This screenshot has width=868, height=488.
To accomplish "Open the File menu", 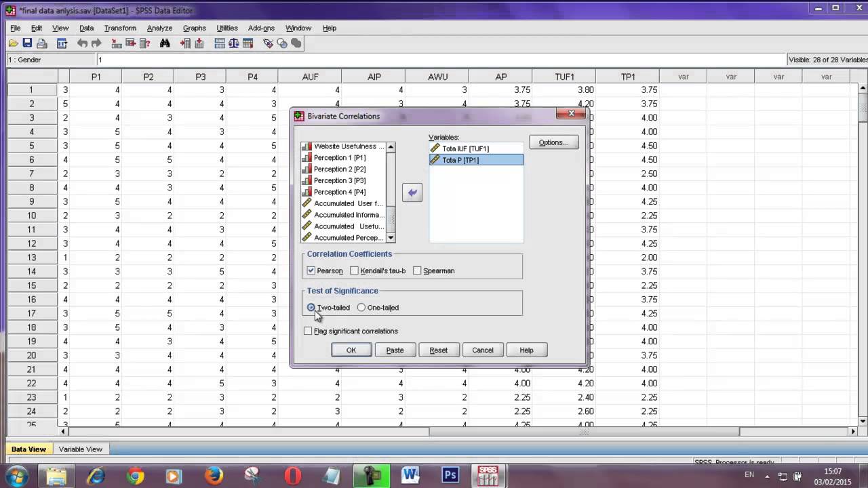I will coord(16,28).
